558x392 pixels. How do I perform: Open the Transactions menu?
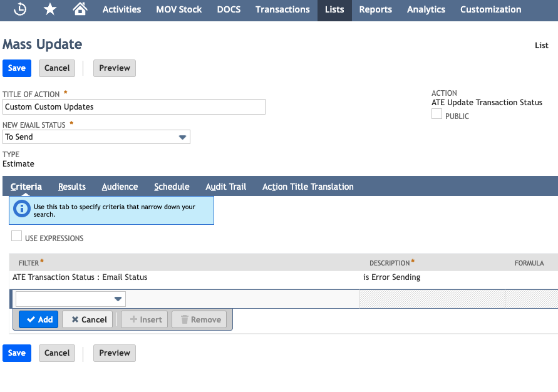tap(282, 9)
